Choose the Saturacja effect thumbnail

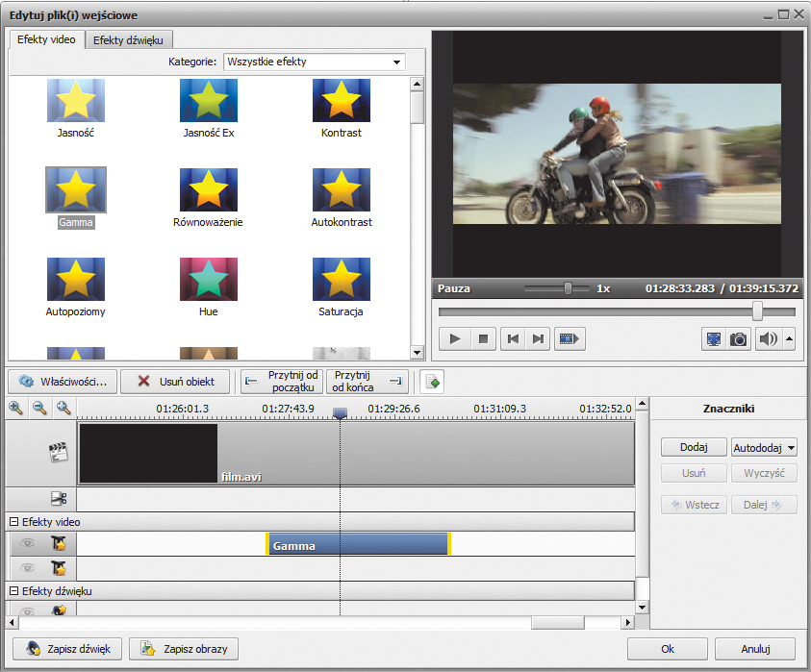(x=341, y=280)
